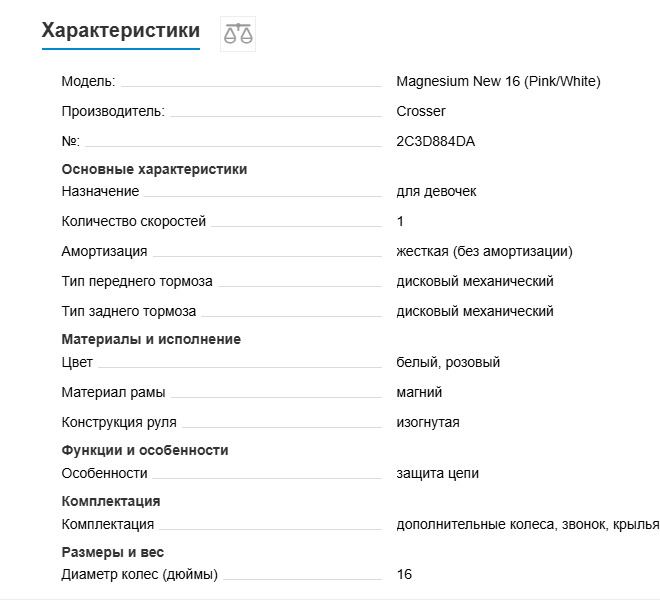Click the Количество скоростей label
This screenshot has width=660, height=607.
coord(133,221)
